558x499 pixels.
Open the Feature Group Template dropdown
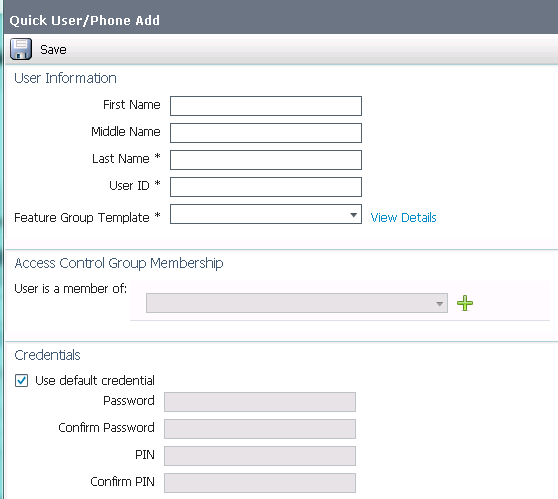tap(266, 214)
